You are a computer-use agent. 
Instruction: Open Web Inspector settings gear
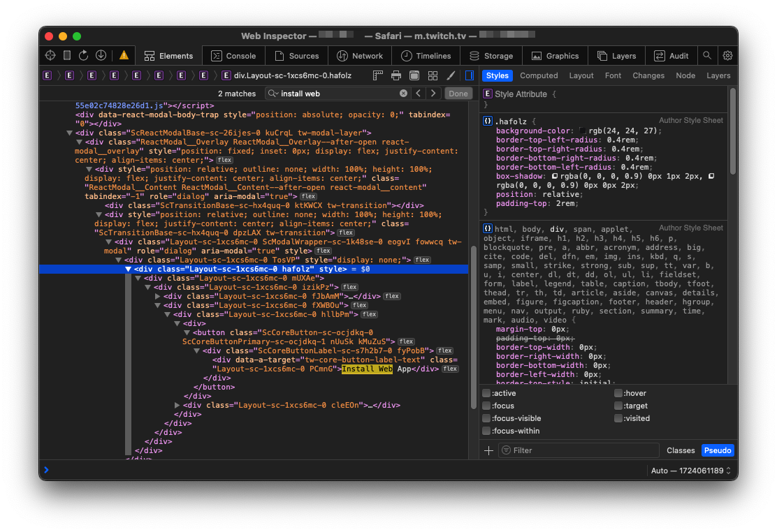pos(727,55)
